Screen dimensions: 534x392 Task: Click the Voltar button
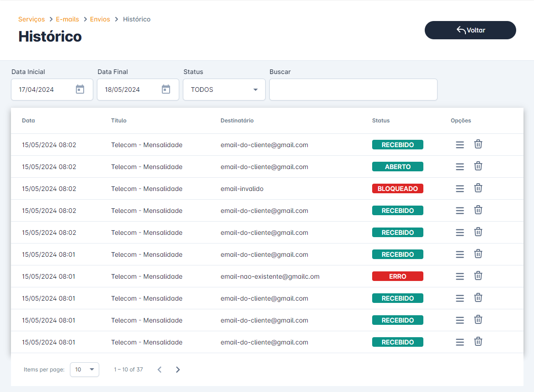click(470, 30)
